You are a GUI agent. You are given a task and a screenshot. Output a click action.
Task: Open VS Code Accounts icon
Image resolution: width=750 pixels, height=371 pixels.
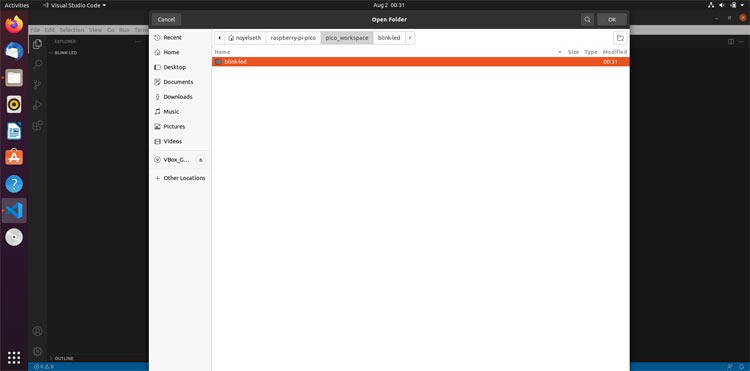coord(37,331)
